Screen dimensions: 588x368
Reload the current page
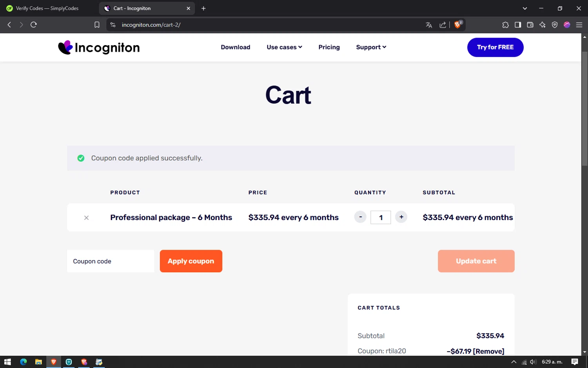pos(34,25)
